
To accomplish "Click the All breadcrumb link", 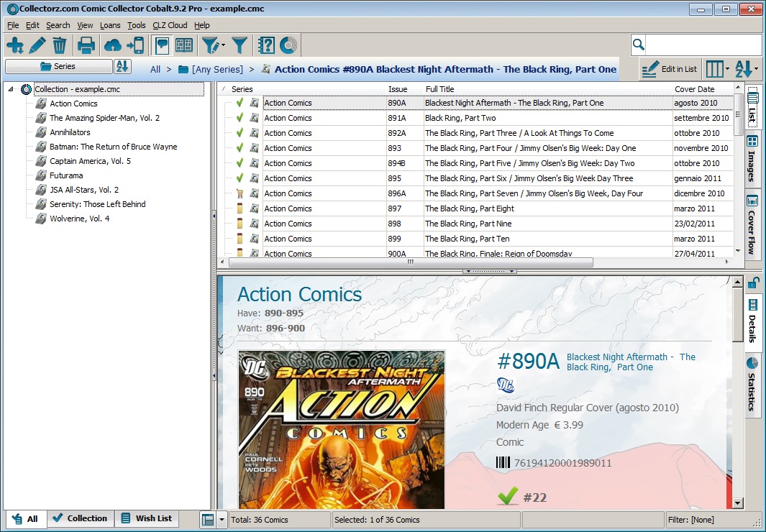I will coord(155,69).
